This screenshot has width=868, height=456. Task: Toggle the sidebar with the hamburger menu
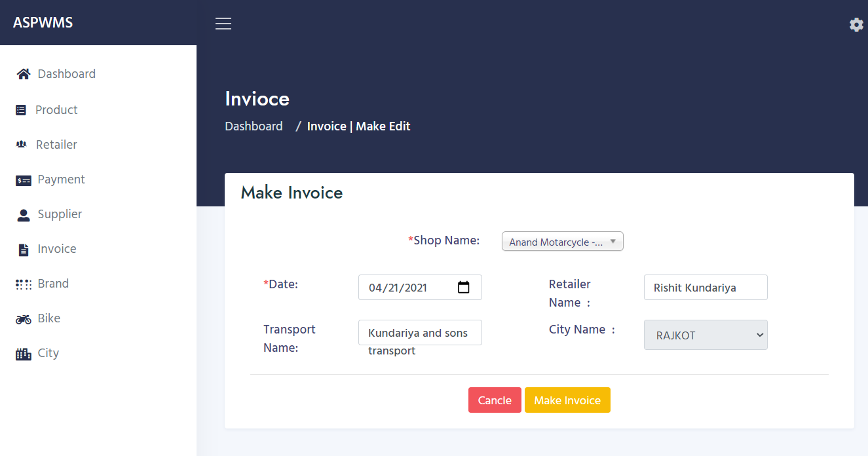tap(223, 23)
